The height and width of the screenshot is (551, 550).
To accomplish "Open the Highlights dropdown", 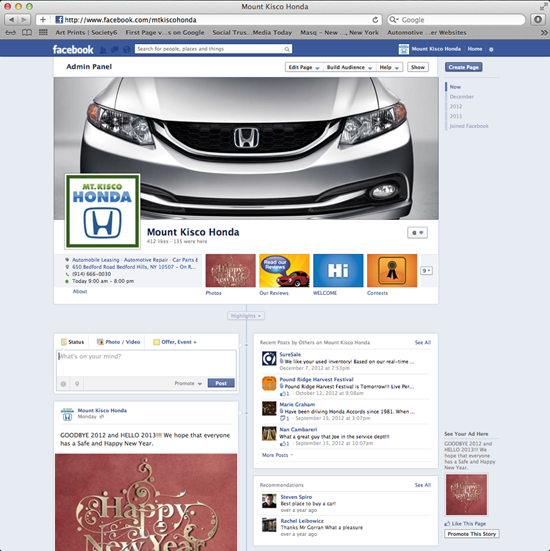I will (246, 316).
